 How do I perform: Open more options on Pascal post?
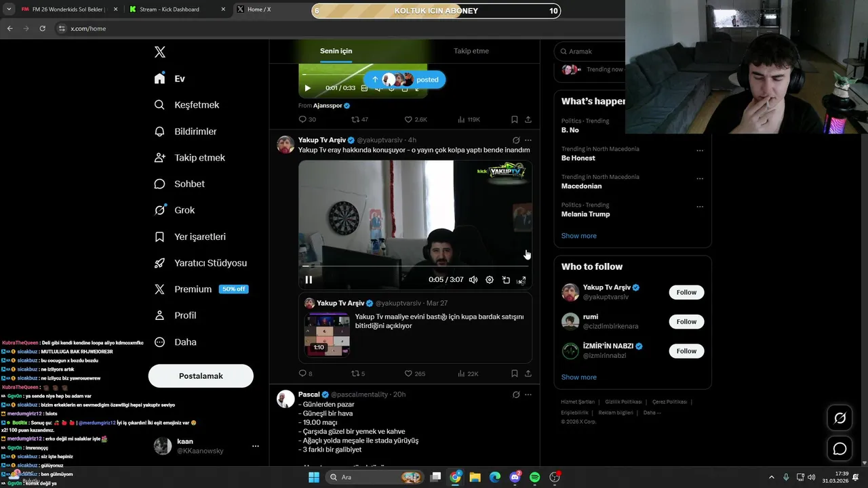(x=528, y=394)
